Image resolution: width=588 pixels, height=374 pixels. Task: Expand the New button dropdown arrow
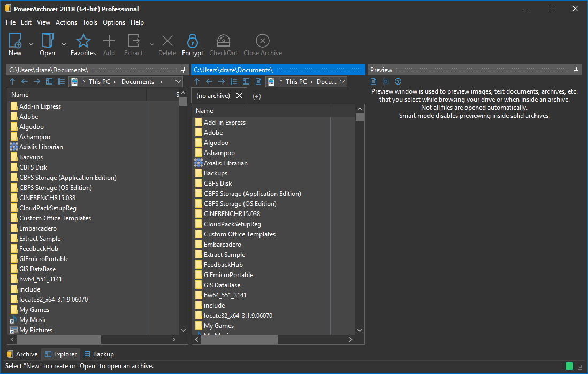[x=31, y=44]
